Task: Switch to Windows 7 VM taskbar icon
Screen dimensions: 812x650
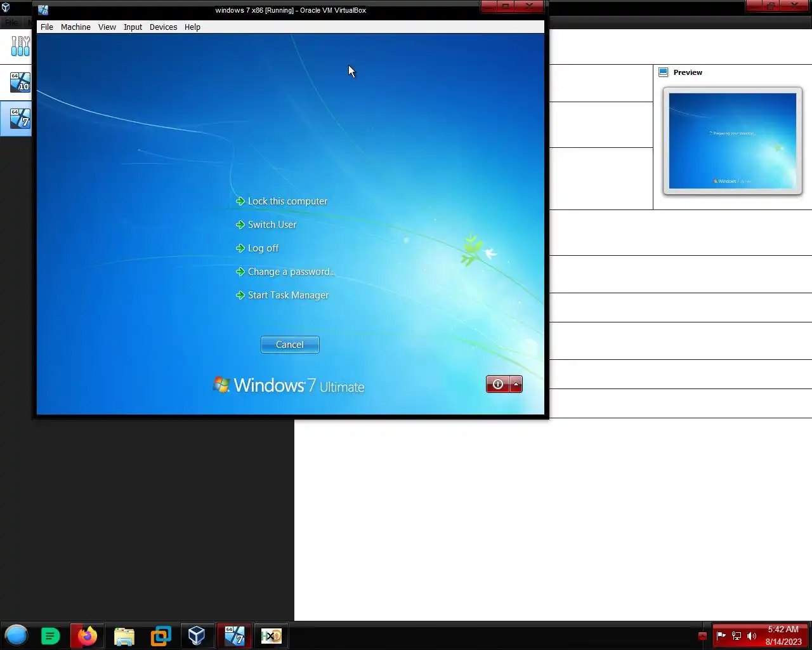Action: coord(234,636)
